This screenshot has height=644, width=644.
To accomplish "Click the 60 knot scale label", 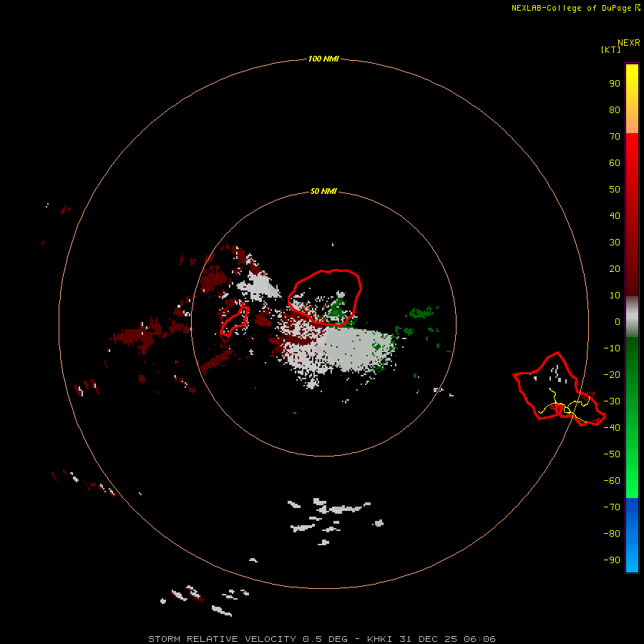I will (615, 162).
